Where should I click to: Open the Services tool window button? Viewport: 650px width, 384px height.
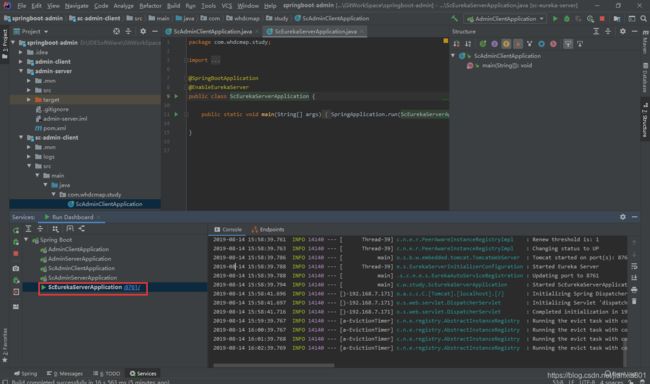pos(143,374)
